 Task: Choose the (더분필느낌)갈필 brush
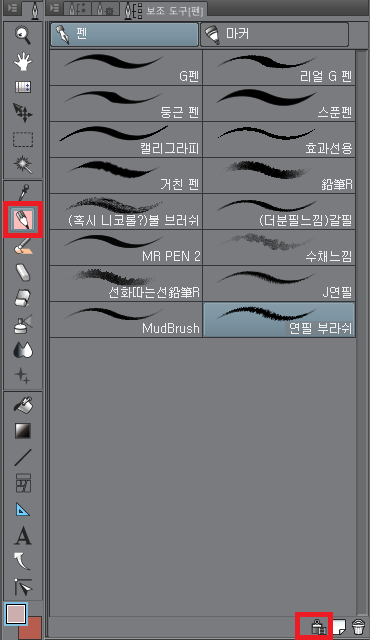click(279, 211)
